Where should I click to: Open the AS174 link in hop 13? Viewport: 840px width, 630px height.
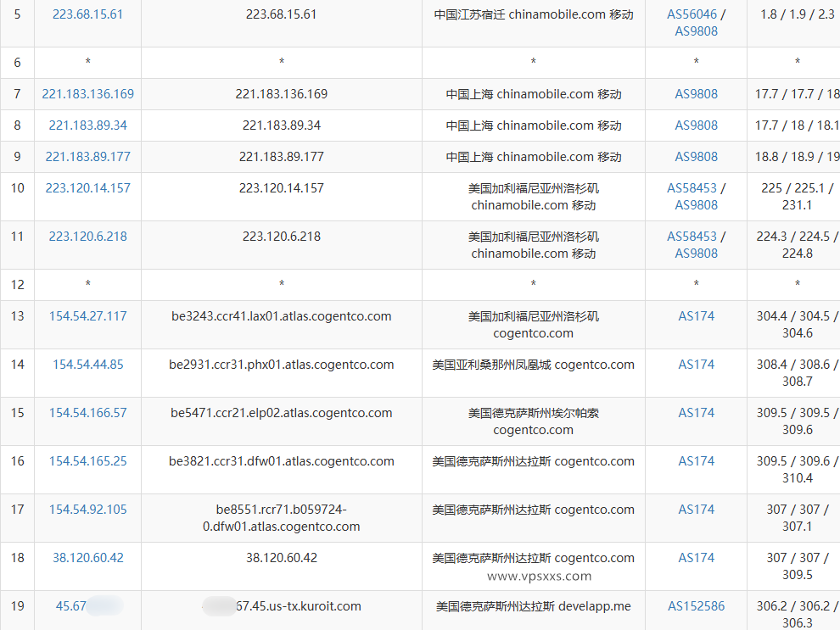(x=696, y=316)
